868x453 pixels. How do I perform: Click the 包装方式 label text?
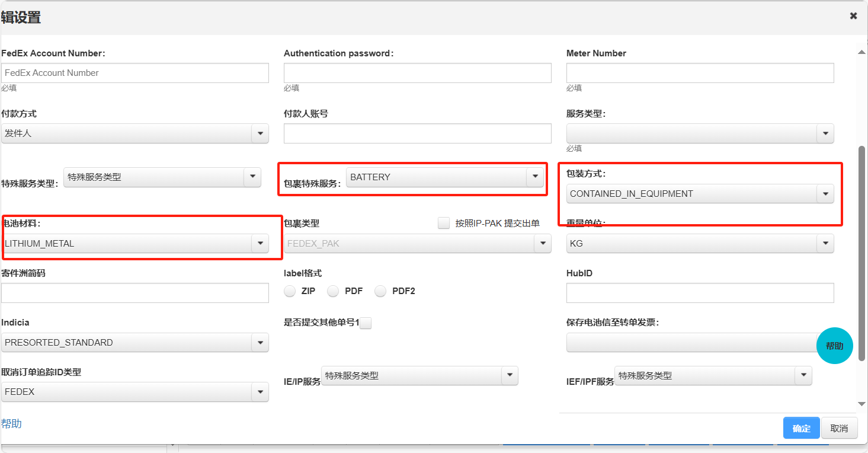coord(586,174)
